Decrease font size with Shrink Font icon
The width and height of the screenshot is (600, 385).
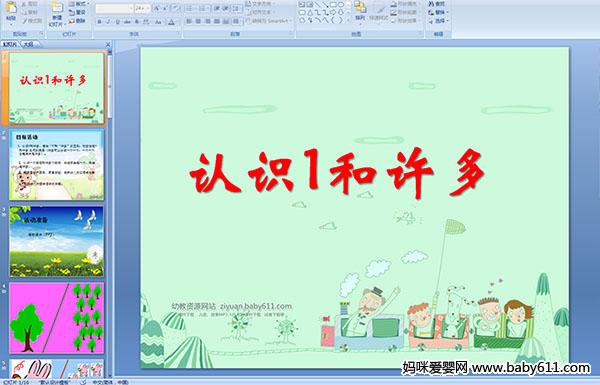(165, 8)
